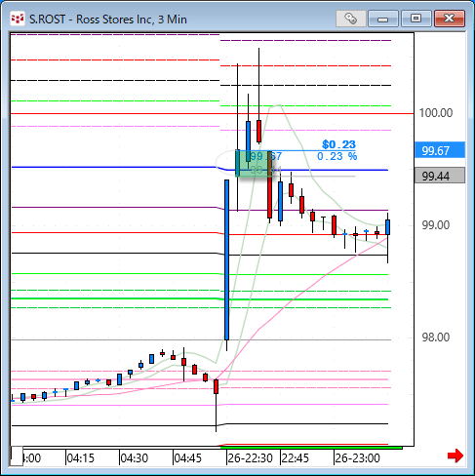Viewport: 475px width, 476px height.
Task: Click the chart link icon in title bar
Action: [350, 19]
